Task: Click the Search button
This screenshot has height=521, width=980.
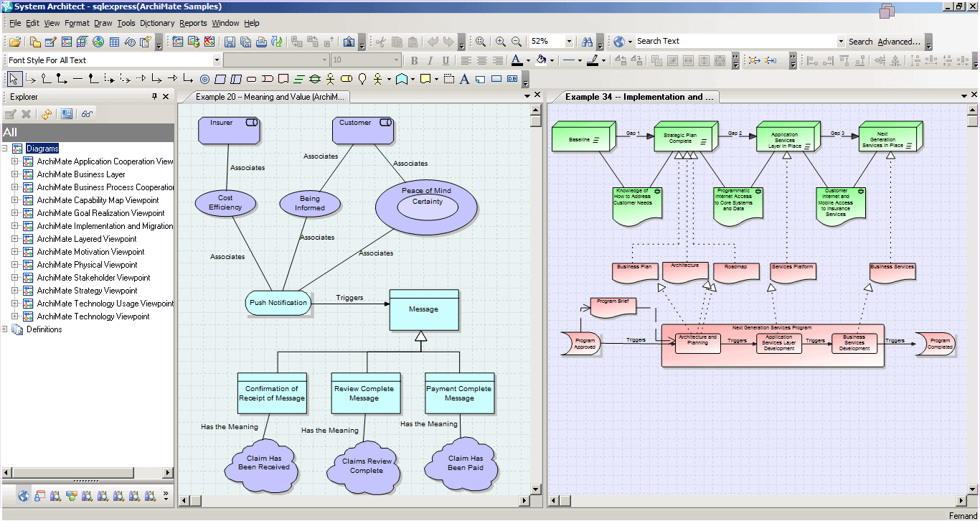Action: pos(860,42)
